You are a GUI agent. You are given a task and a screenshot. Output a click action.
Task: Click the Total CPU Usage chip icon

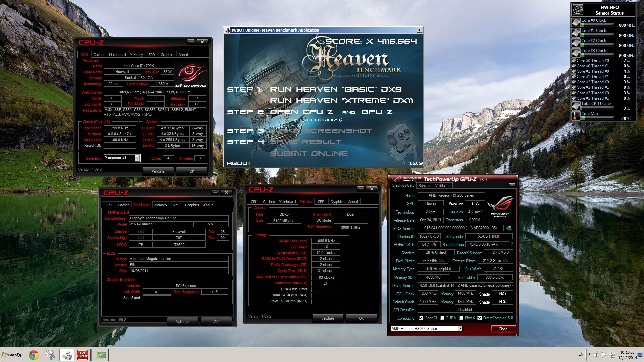point(576,106)
